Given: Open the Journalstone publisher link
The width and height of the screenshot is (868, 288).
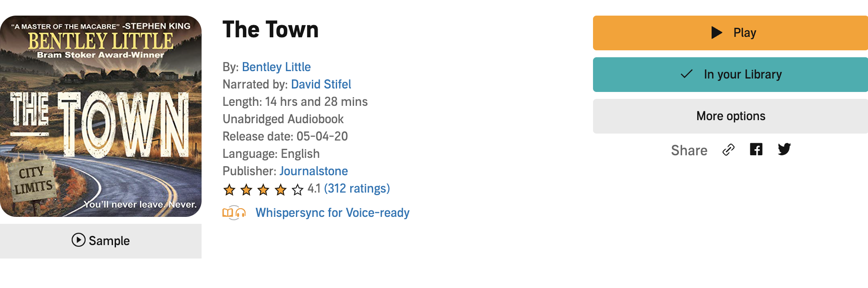Looking at the screenshot, I should (x=313, y=171).
